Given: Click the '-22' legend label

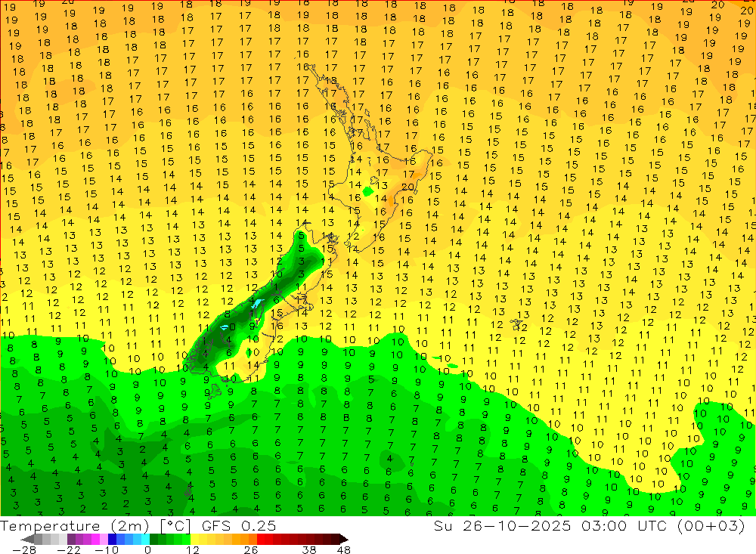Looking at the screenshot, I should pyautogui.click(x=69, y=550).
